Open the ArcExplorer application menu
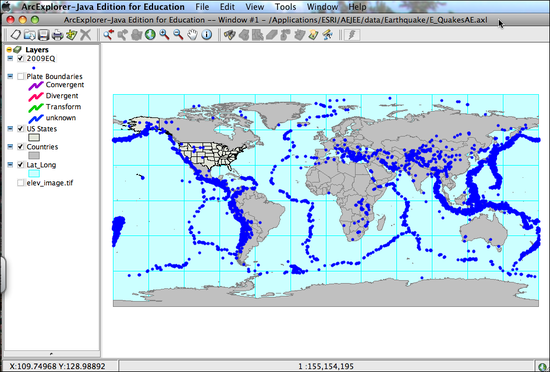This screenshot has width=550, height=372. (103, 7)
